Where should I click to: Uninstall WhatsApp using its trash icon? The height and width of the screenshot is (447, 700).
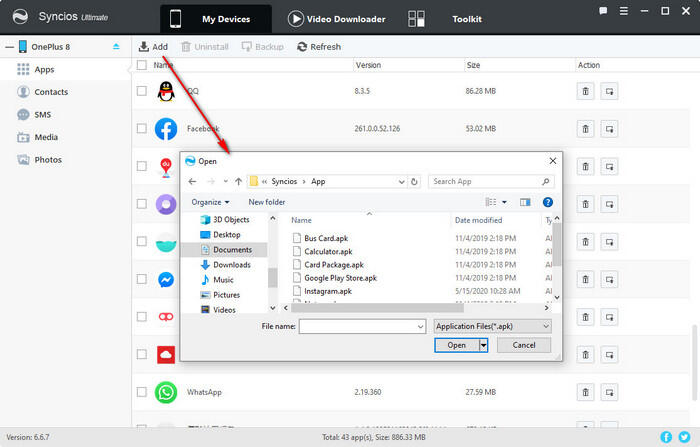tap(585, 393)
